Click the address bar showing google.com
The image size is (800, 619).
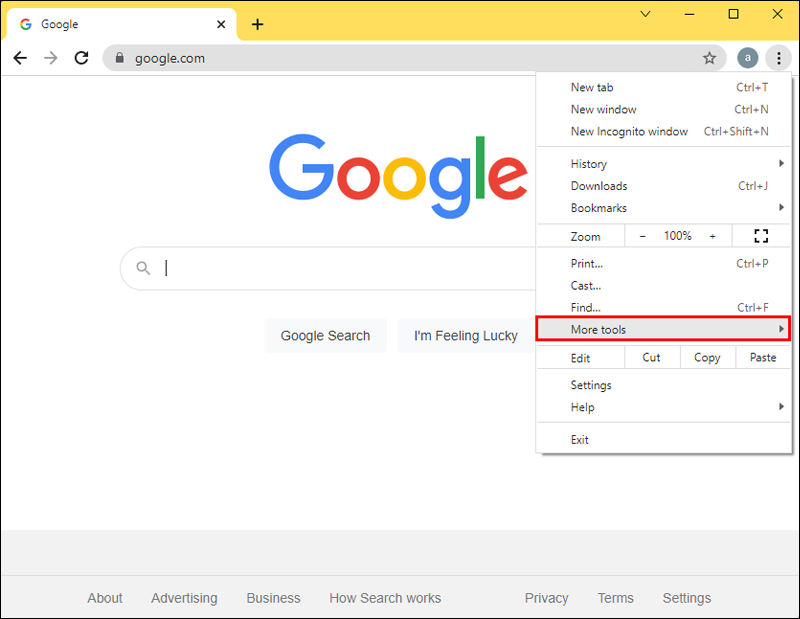click(x=413, y=58)
